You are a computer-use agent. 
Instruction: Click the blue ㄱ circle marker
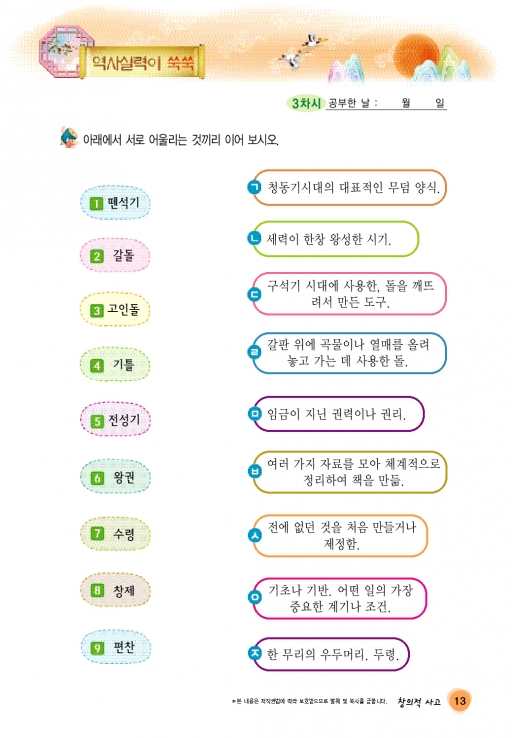(254, 187)
